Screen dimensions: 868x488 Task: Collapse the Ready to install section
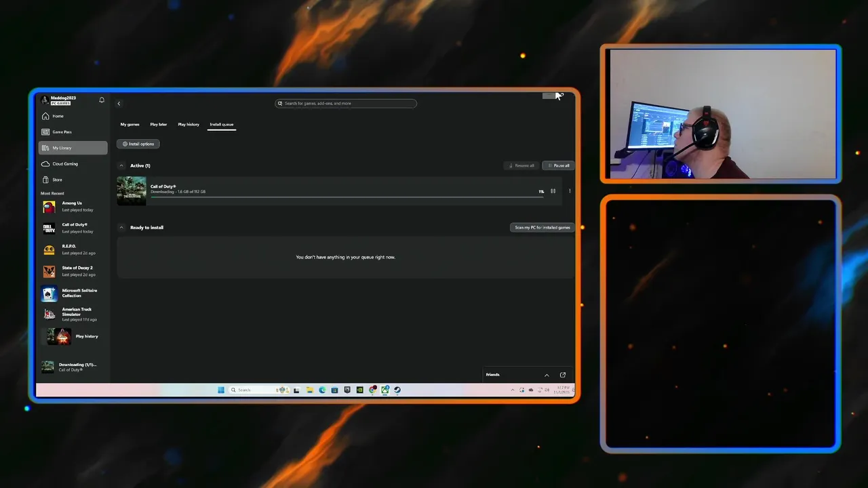[122, 228]
